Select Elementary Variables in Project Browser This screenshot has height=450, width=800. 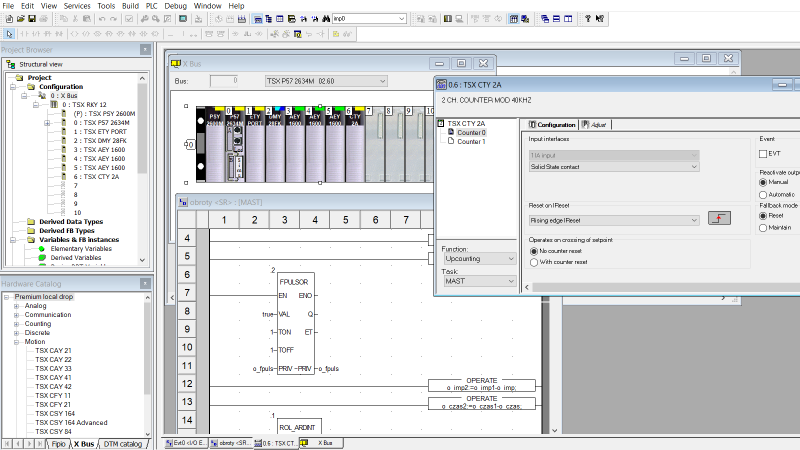(x=81, y=248)
